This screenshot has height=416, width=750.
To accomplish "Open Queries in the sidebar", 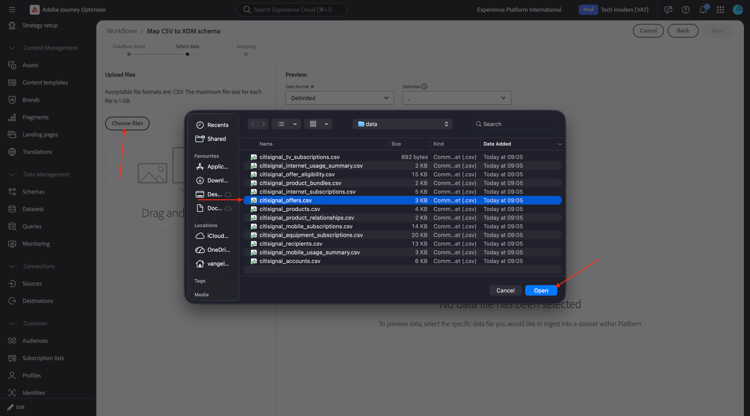I will (32, 226).
